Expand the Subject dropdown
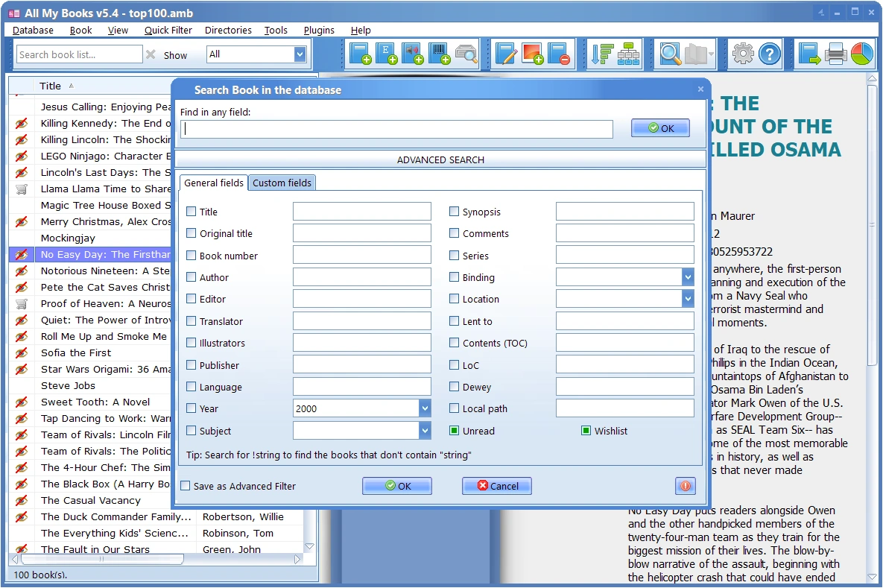 [425, 431]
